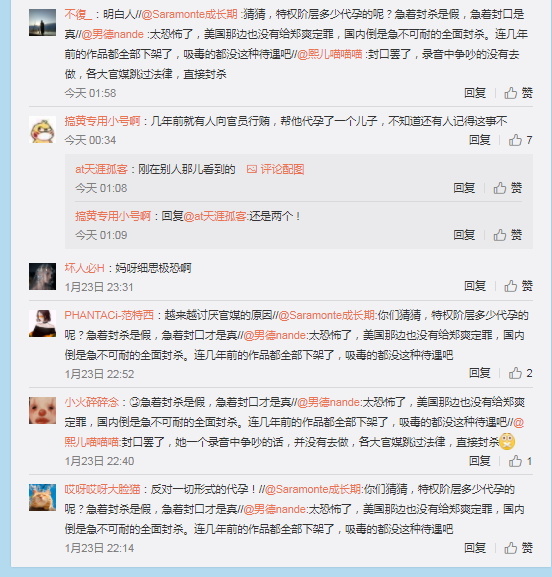Visit @Saramonte成长期 mention in first comment
Image resolution: width=552 pixels, height=577 pixels.
pyautogui.click(x=189, y=14)
